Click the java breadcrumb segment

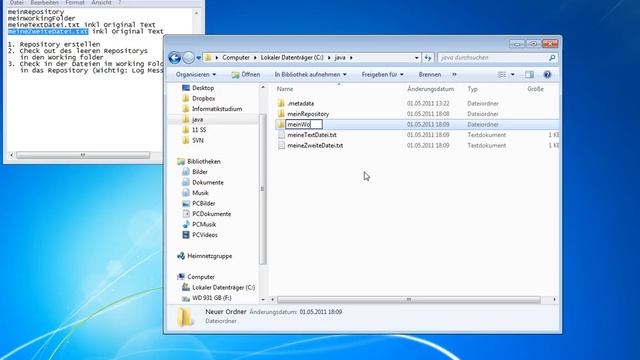tap(340, 58)
